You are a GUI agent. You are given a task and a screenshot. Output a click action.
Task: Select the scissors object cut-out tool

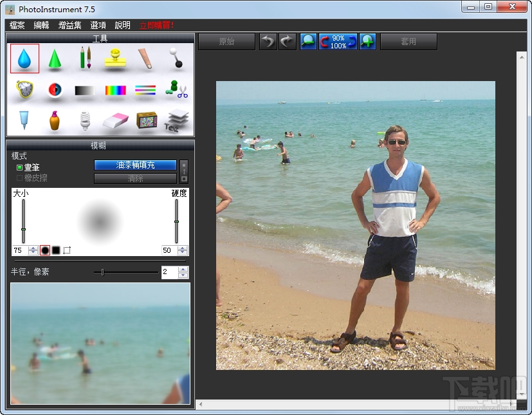point(176,89)
